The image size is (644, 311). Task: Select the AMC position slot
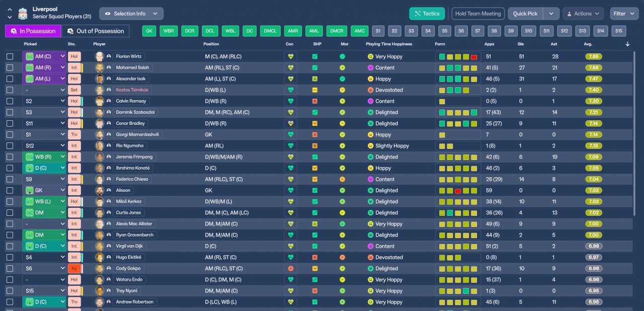point(360,31)
